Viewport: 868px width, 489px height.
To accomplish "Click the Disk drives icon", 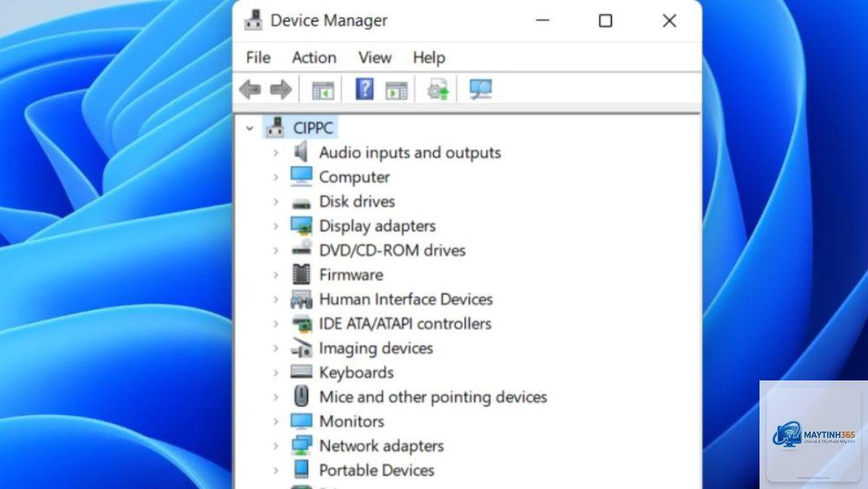I will coord(301,203).
